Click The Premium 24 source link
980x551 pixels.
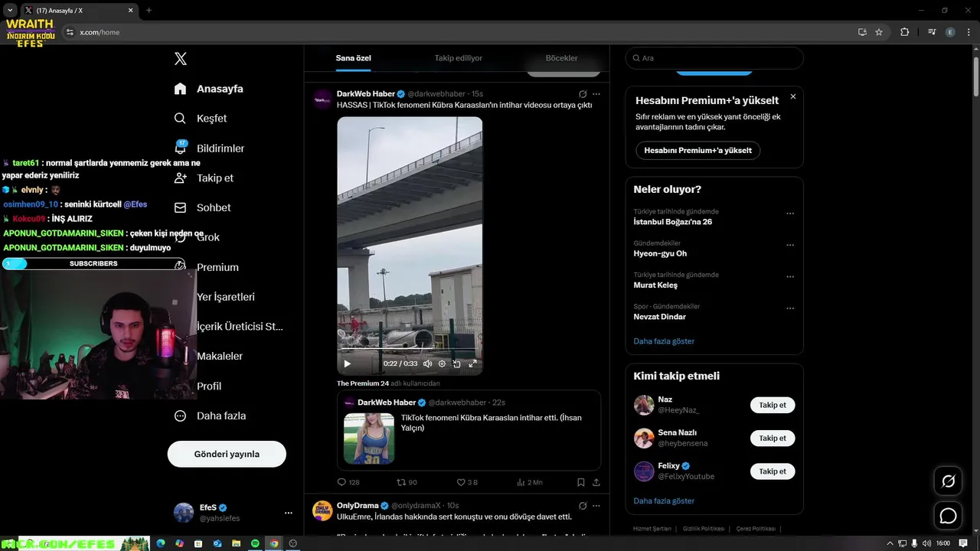[x=363, y=383]
